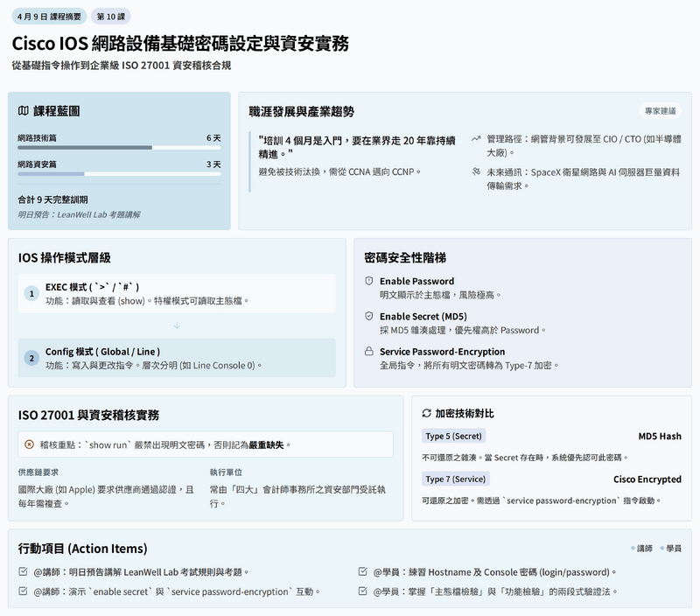
Task: Click the Type 5 (Secret) label
Action: click(454, 436)
